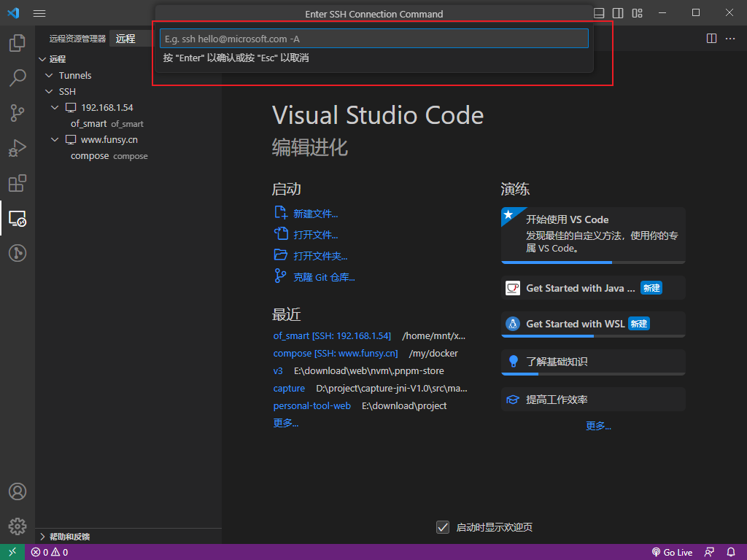Open Run and Debug view
The image size is (747, 560).
click(18, 148)
